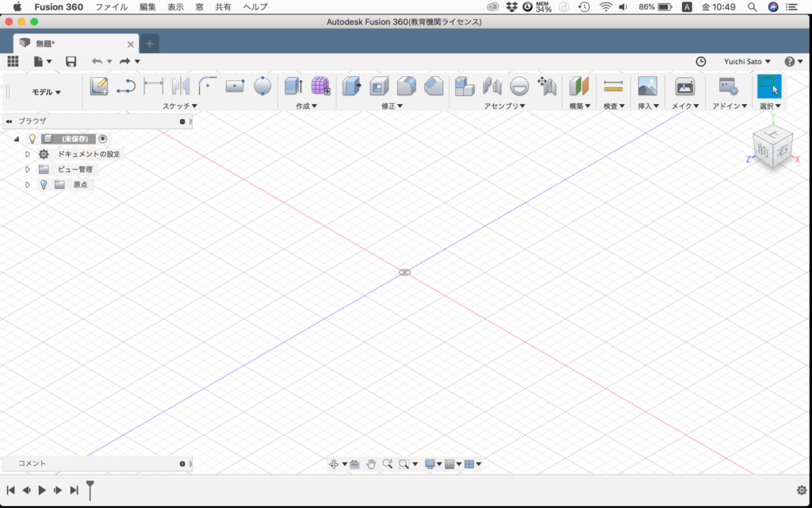Image resolution: width=812 pixels, height=508 pixels.
Task: Click the Create Sketch tool icon
Action: click(99, 86)
